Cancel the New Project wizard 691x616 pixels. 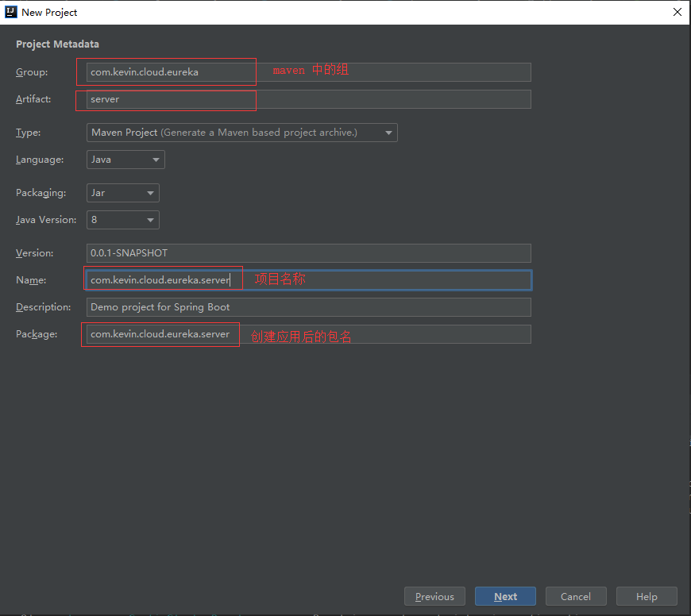click(576, 596)
